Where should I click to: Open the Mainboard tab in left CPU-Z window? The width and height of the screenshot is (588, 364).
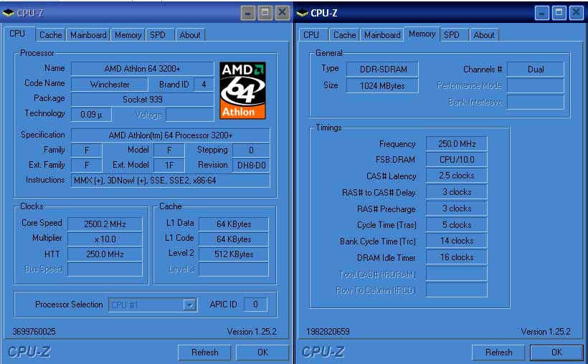(88, 35)
